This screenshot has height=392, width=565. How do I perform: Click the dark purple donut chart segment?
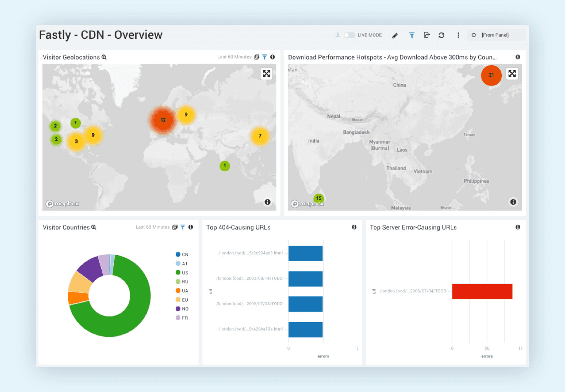pyautogui.click(x=91, y=269)
